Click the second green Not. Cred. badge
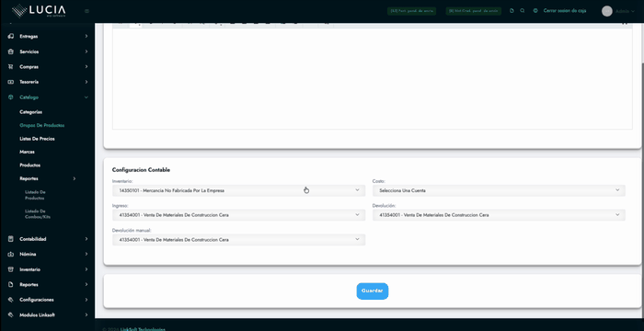The width and height of the screenshot is (644, 331). pos(474,11)
